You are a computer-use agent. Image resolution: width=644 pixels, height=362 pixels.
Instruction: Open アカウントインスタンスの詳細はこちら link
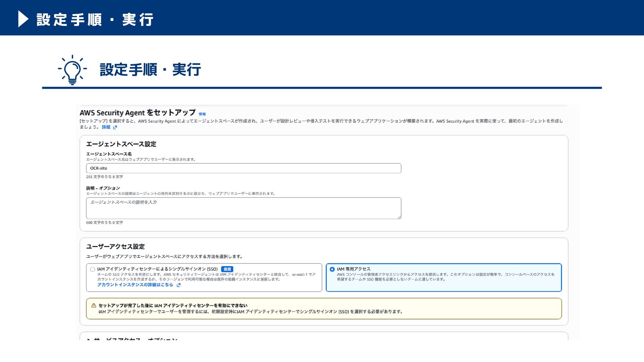135,285
